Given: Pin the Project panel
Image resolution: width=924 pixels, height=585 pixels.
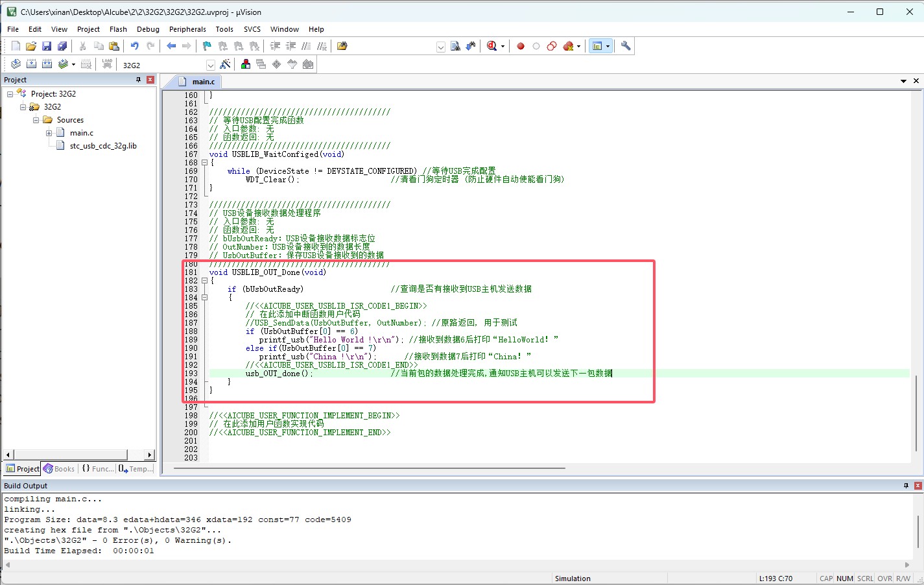Looking at the screenshot, I should tap(138, 80).
